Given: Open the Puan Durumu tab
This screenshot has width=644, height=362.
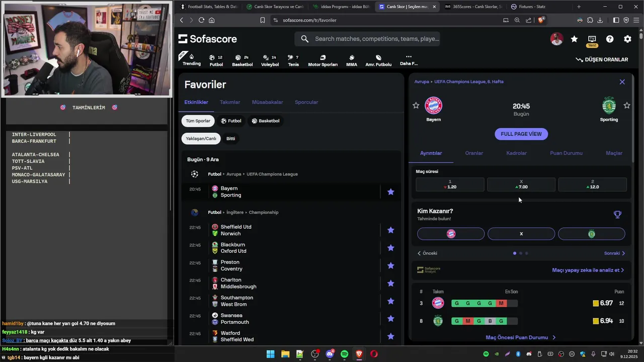Looking at the screenshot, I should point(566,153).
